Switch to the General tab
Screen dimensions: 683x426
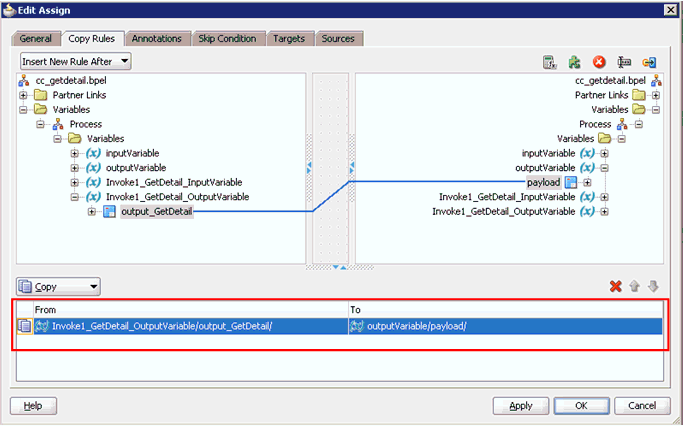click(x=36, y=38)
